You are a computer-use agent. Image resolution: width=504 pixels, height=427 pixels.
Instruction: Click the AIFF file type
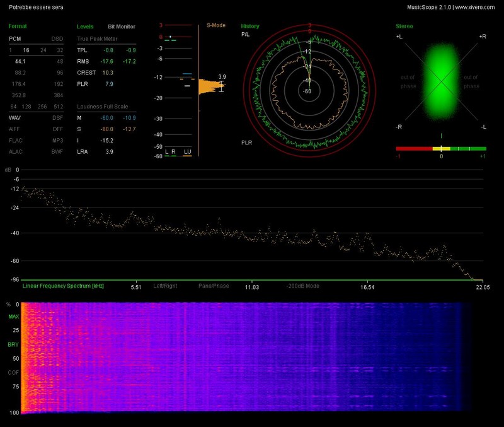pyautogui.click(x=14, y=129)
